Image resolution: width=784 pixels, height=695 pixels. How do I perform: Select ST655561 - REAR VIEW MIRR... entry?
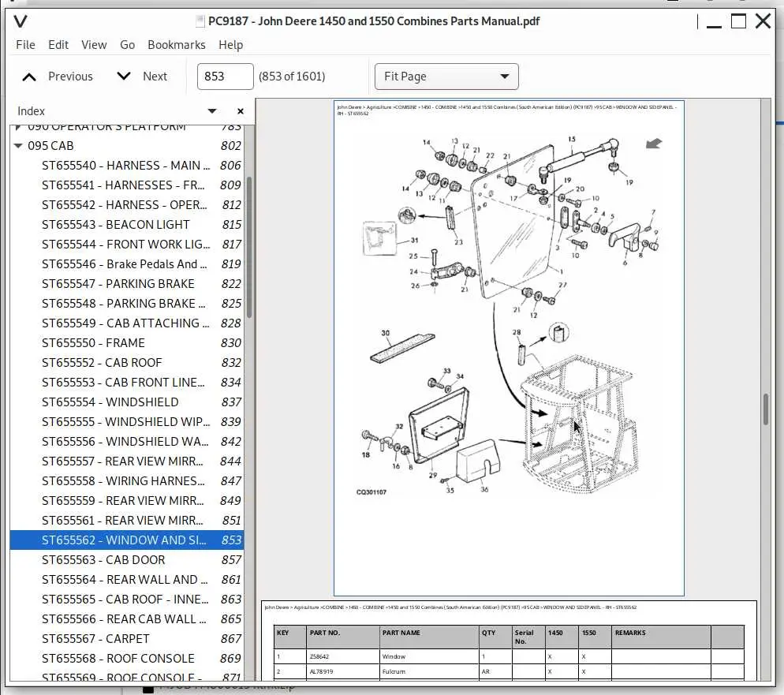click(x=127, y=521)
